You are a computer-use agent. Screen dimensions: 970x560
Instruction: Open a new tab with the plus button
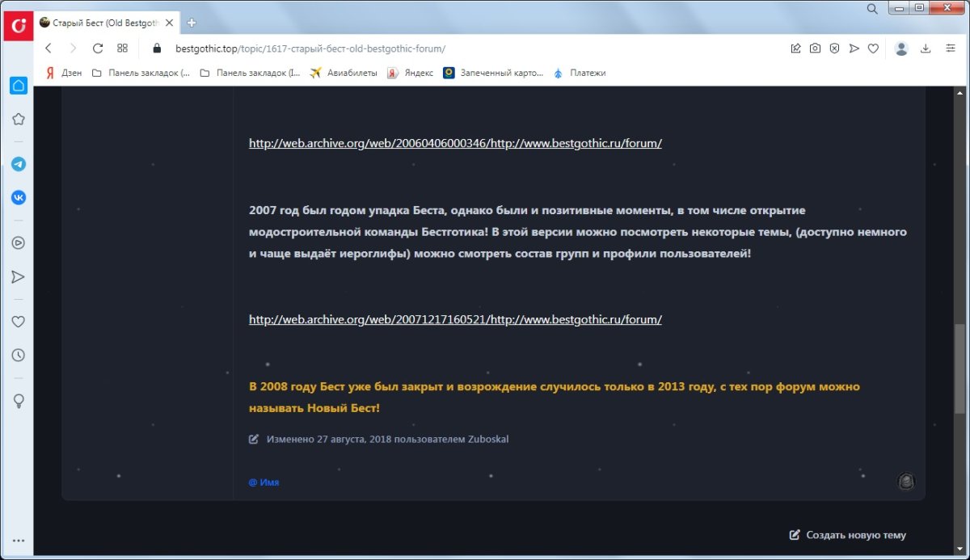click(192, 23)
